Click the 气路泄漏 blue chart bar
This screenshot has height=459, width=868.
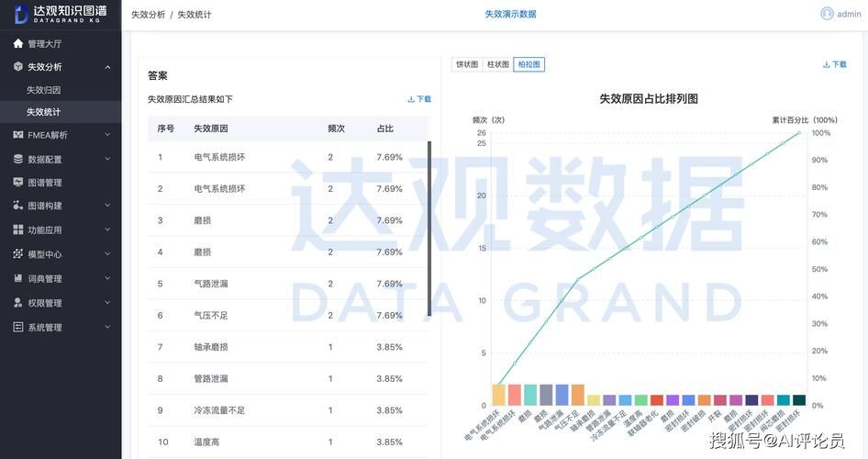click(x=562, y=395)
